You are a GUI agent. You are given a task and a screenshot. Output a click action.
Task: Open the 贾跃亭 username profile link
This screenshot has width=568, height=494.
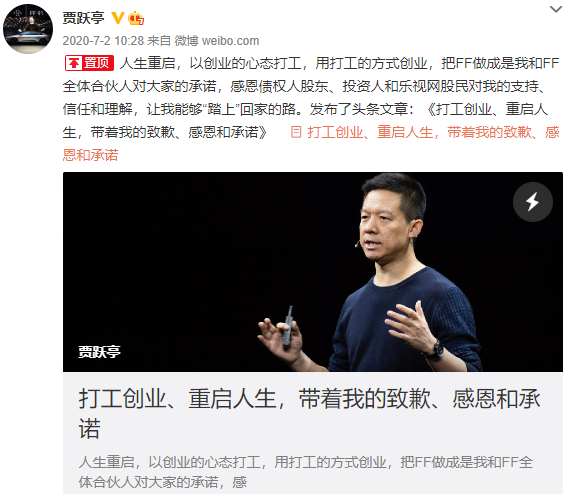point(83,18)
